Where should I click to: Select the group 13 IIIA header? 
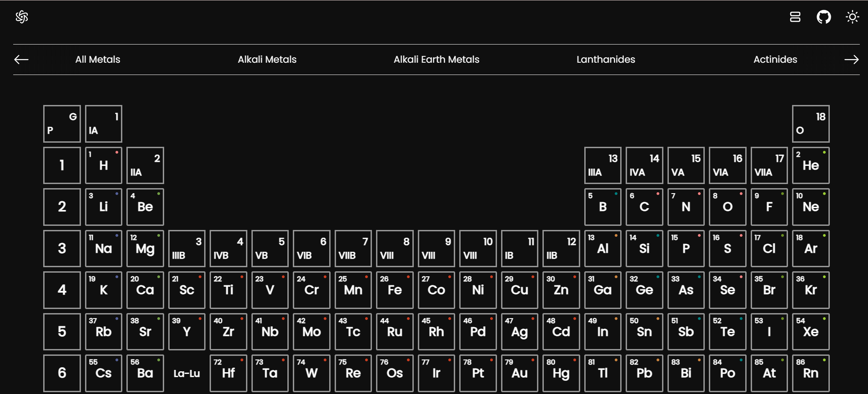(602, 165)
